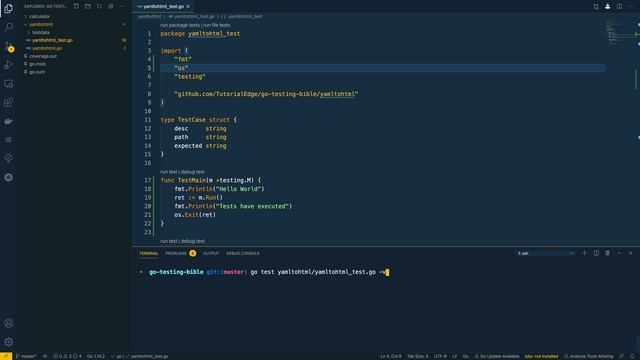The image size is (640, 360).
Task: Click the Go version indicator in status bar
Action: [96, 356]
